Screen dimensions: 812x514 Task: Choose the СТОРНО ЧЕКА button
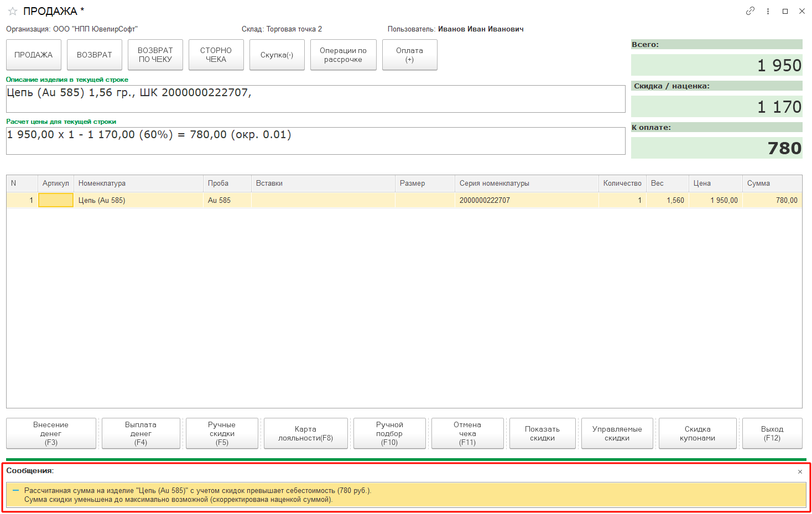216,55
